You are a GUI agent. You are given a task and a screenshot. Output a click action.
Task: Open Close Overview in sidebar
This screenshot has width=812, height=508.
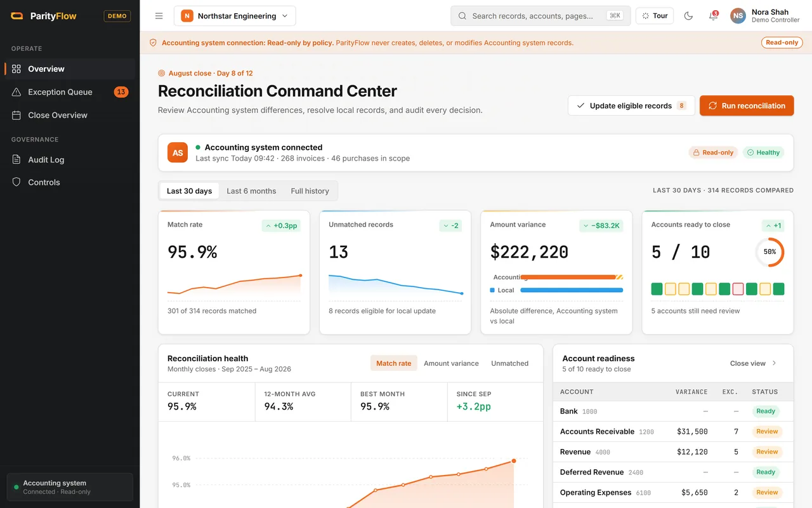pyautogui.click(x=70, y=115)
